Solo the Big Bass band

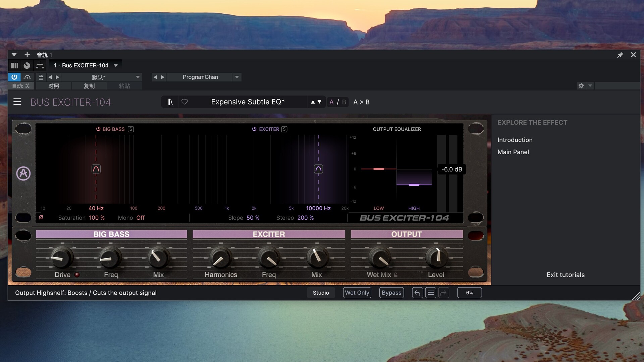point(131,129)
